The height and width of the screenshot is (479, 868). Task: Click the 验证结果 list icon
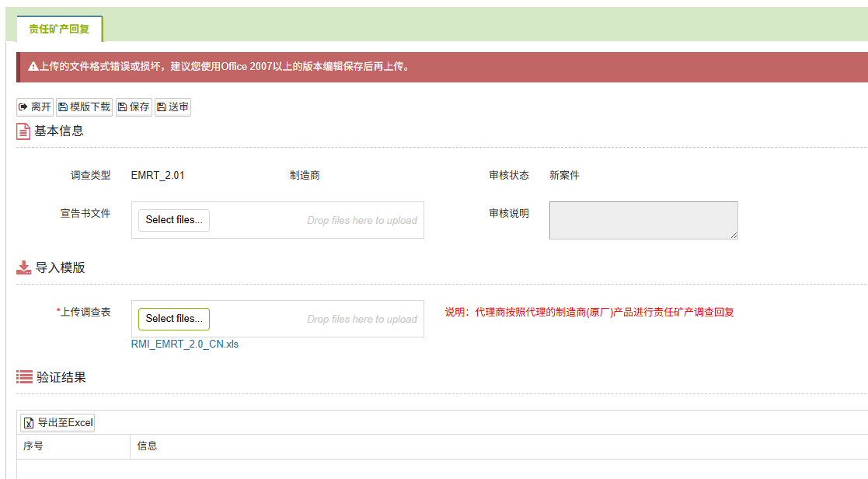tap(24, 377)
